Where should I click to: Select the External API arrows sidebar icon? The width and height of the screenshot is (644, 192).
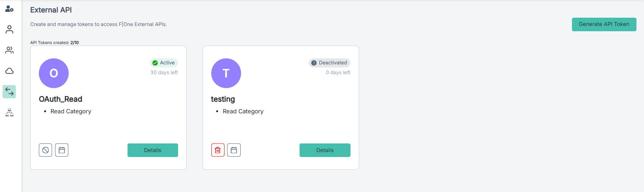coord(9,91)
